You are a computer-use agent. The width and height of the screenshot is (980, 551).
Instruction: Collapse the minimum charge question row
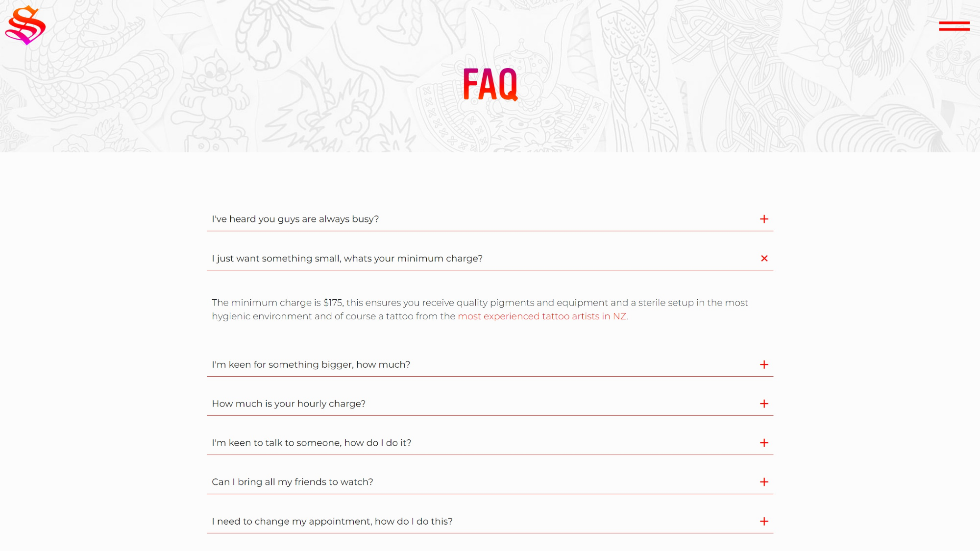(490, 258)
